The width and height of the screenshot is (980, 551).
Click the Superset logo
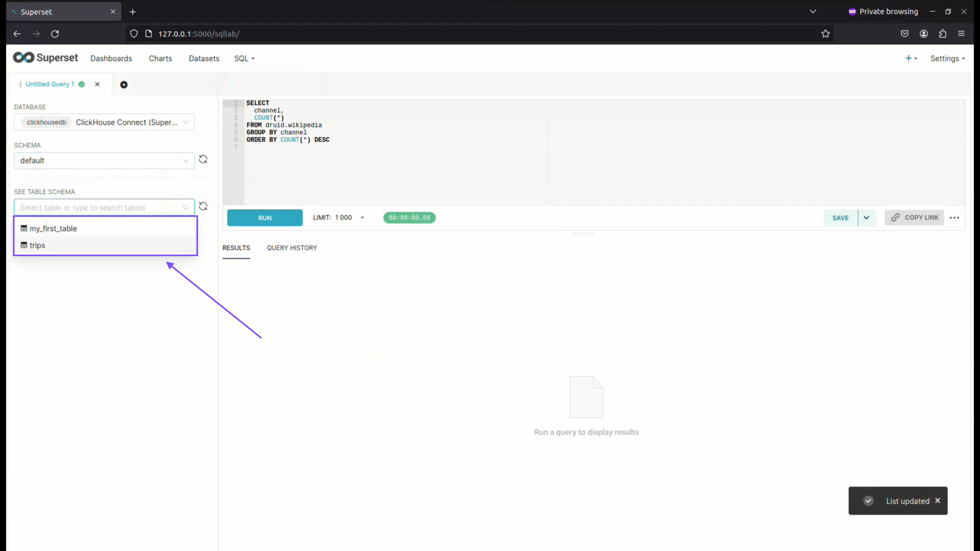pyautogui.click(x=45, y=57)
